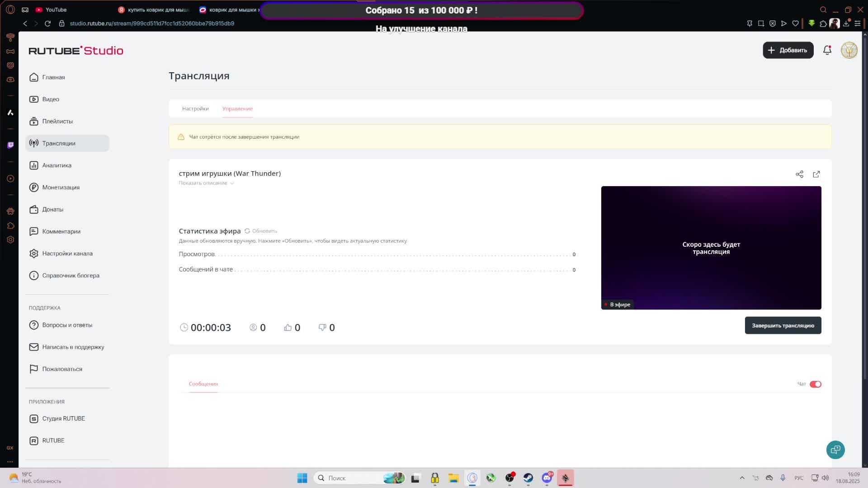The image size is (868, 488).
Task: Switch to the Настройки tab
Action: click(x=195, y=109)
